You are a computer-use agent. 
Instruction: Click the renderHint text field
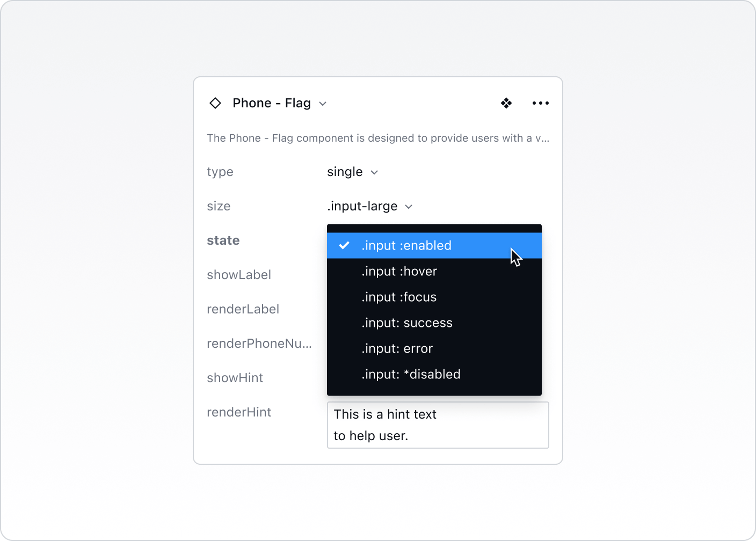[x=438, y=425]
